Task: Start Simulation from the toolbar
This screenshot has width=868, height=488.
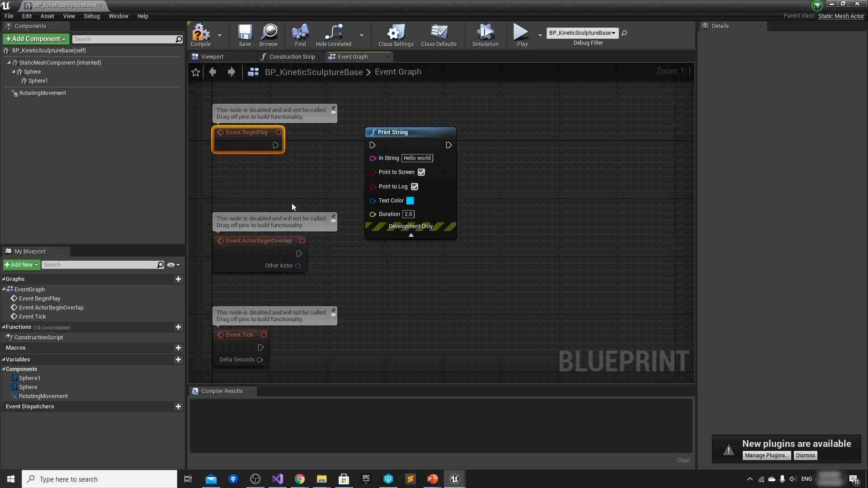Action: pyautogui.click(x=485, y=34)
